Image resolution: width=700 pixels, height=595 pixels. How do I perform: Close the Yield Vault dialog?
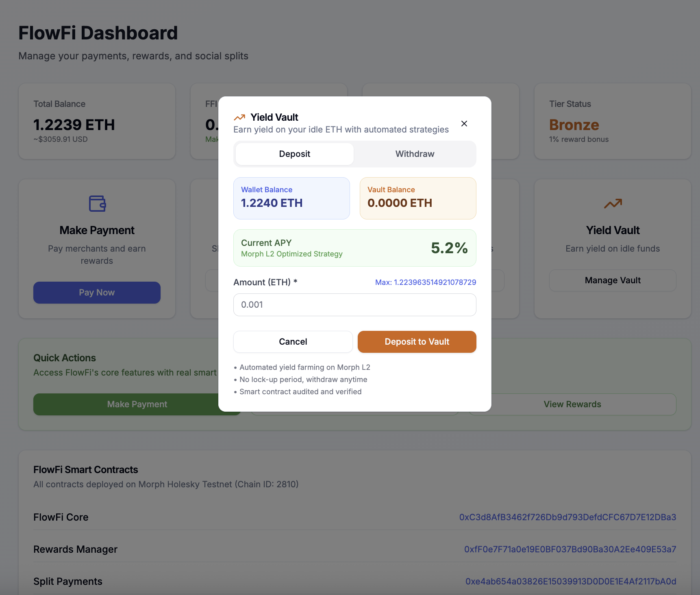click(464, 124)
